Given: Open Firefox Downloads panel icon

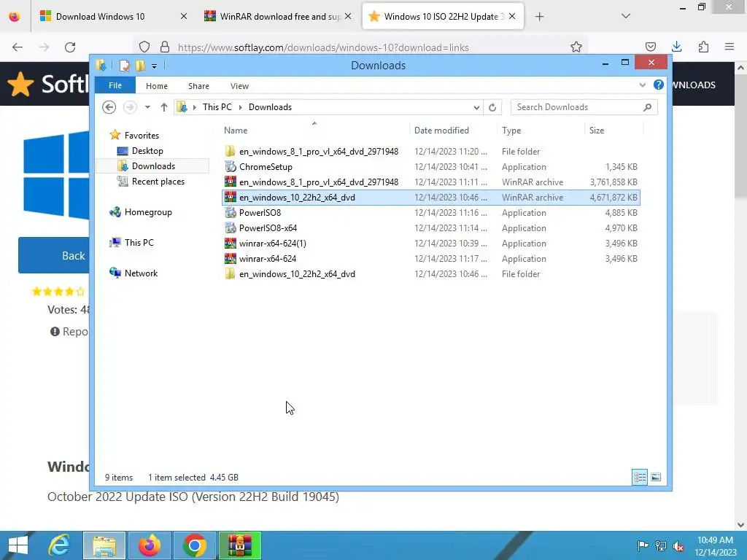Looking at the screenshot, I should tap(676, 47).
